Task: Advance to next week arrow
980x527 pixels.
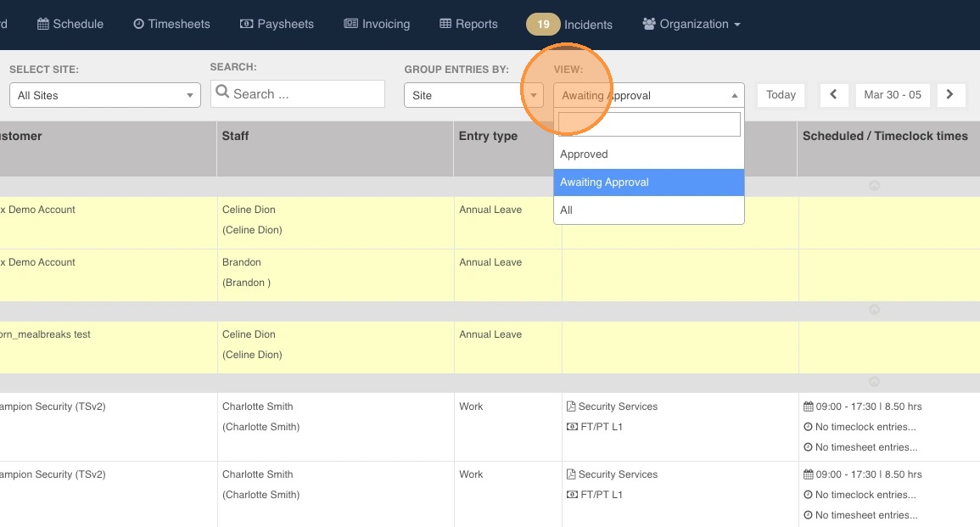Action: tap(949, 95)
